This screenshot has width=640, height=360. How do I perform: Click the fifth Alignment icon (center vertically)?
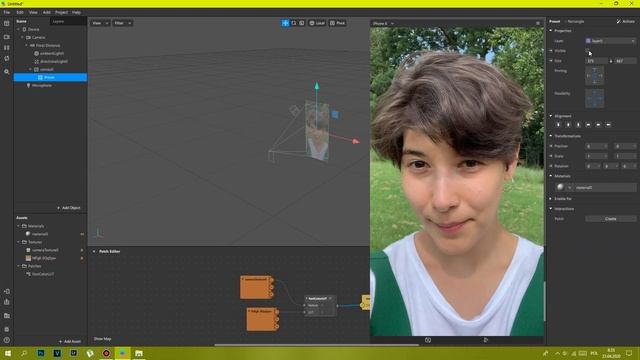point(598,125)
